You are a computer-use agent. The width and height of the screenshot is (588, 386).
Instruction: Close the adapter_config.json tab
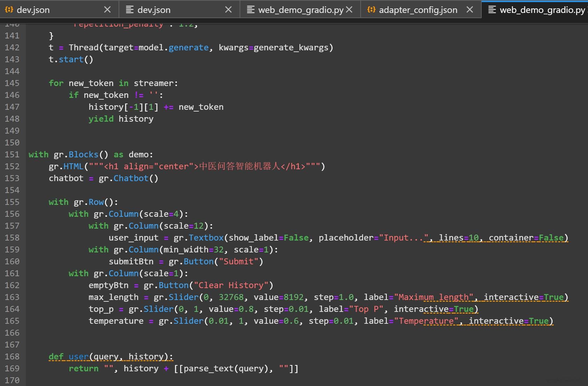pos(470,10)
